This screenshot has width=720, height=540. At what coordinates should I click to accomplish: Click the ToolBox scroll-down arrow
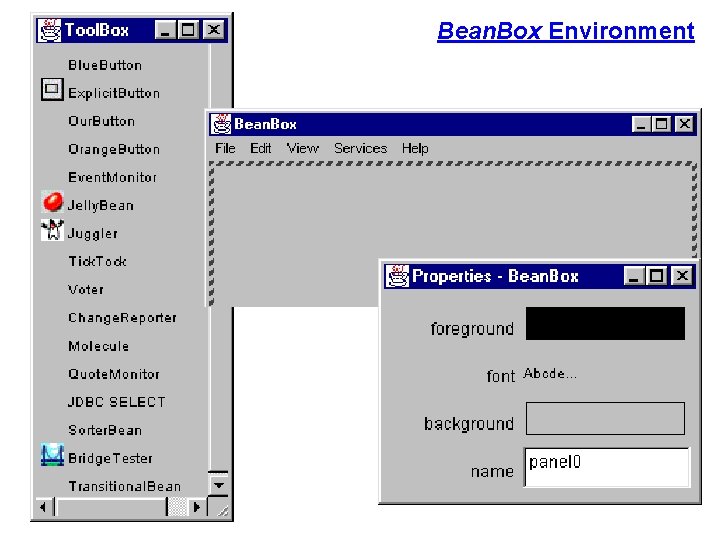[x=219, y=485]
